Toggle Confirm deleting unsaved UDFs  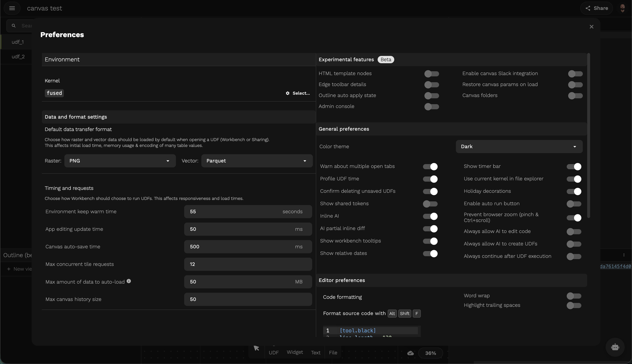point(430,192)
